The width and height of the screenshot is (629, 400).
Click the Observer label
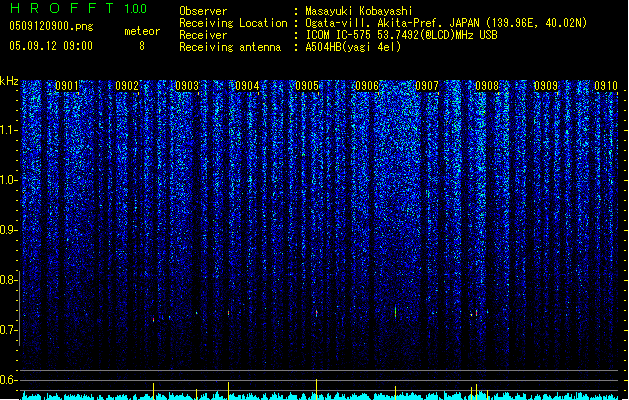[x=203, y=11]
